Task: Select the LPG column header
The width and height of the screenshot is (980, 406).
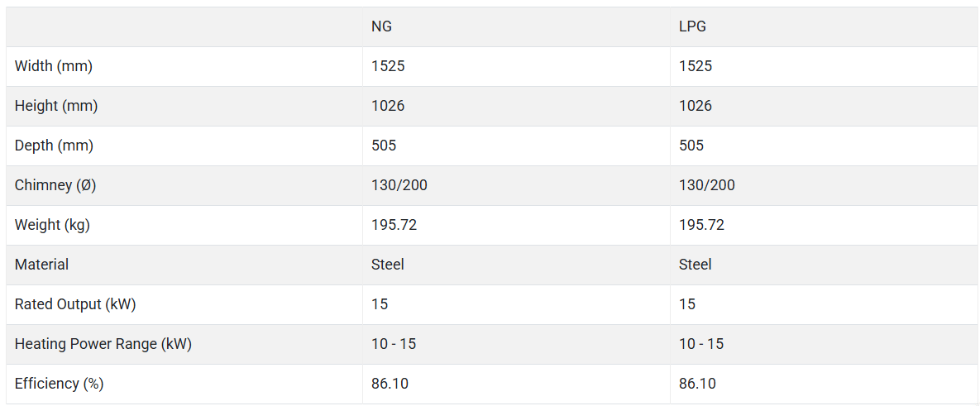Action: click(692, 26)
